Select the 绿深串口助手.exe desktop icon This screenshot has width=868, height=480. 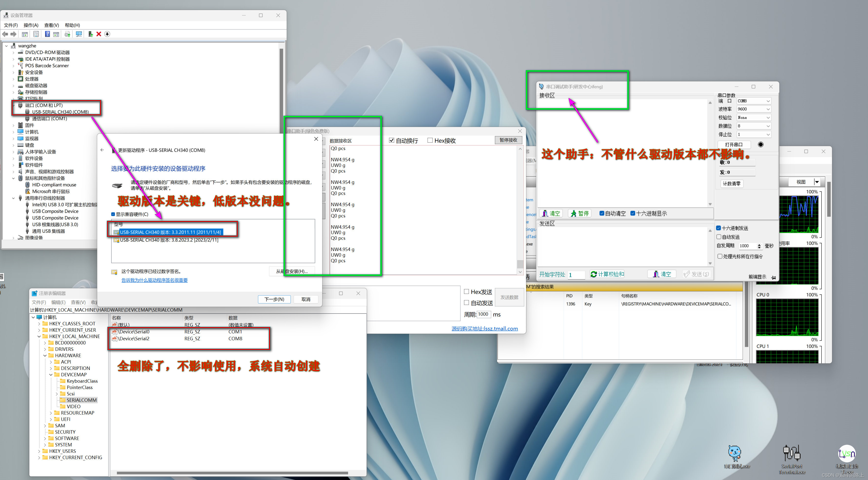pos(846,459)
